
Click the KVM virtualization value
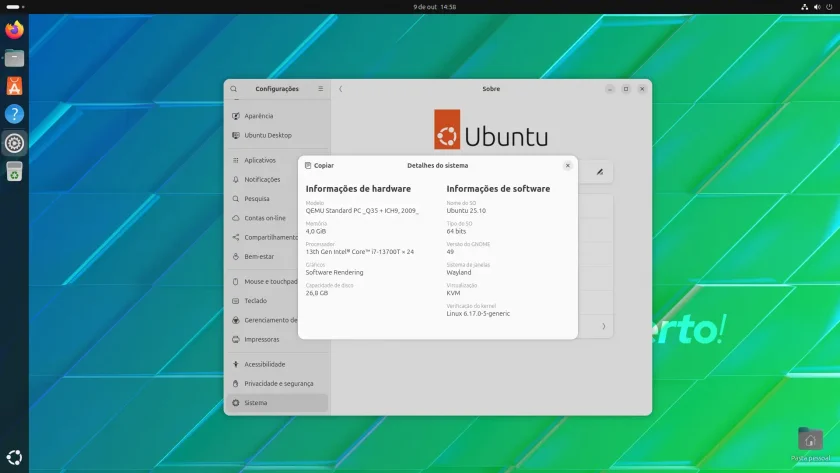click(x=453, y=293)
